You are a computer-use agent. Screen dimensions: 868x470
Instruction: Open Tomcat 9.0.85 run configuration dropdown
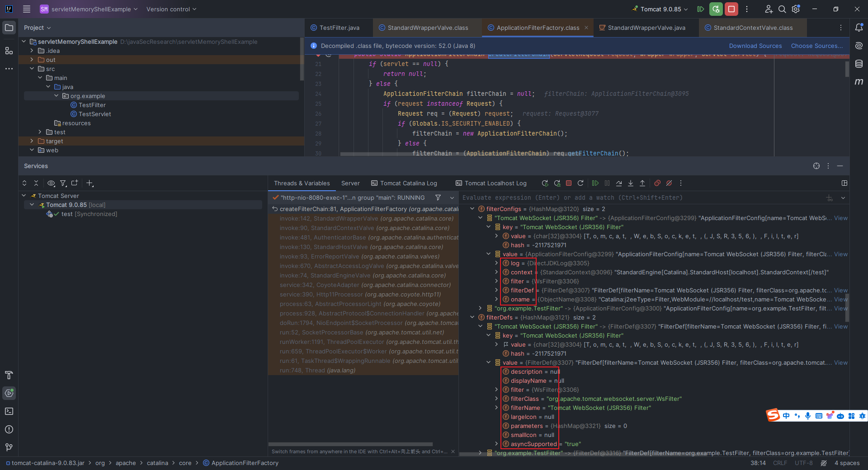point(660,9)
